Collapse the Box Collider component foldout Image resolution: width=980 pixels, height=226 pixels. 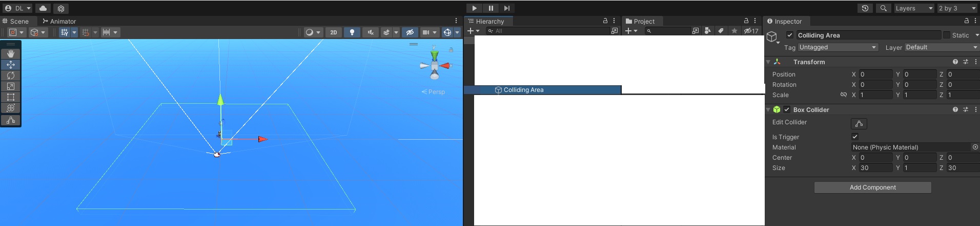[768, 109]
